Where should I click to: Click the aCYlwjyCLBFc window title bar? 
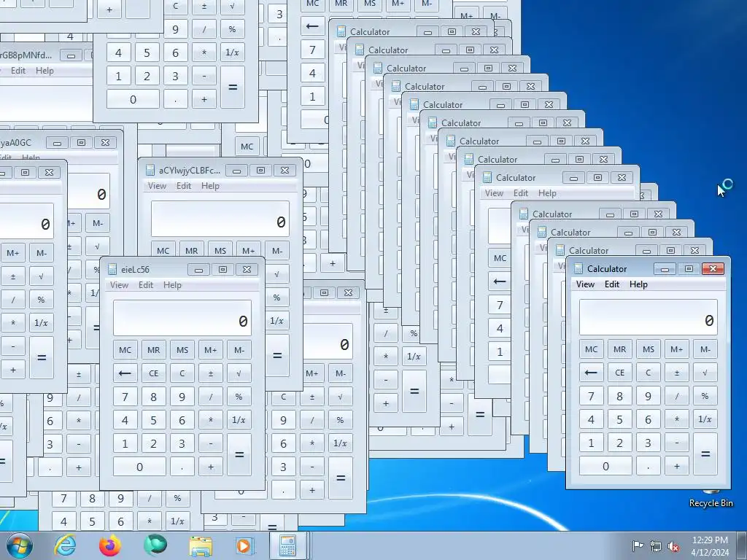click(220, 170)
